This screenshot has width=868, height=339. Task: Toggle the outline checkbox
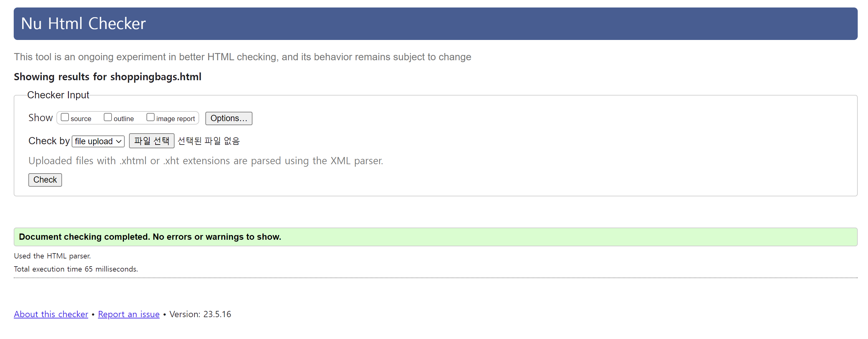pos(108,117)
